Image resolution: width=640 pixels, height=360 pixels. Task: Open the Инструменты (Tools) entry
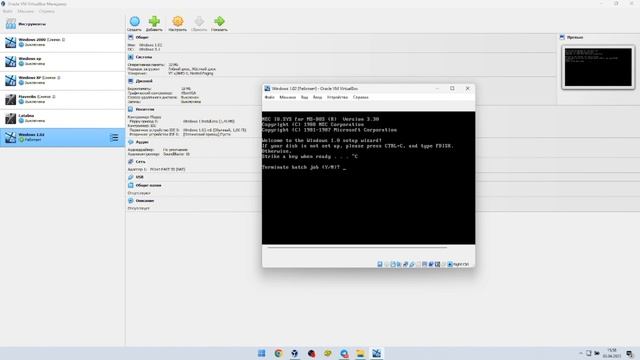(62, 24)
